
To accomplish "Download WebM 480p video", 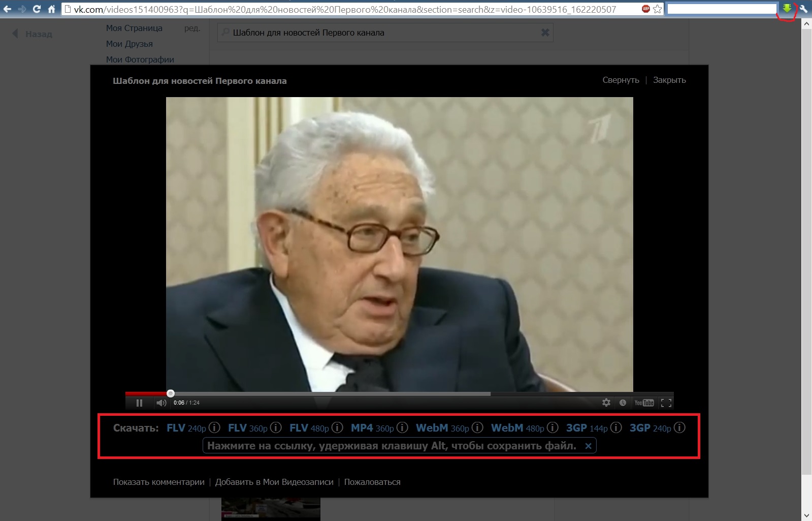I will click(x=517, y=428).
